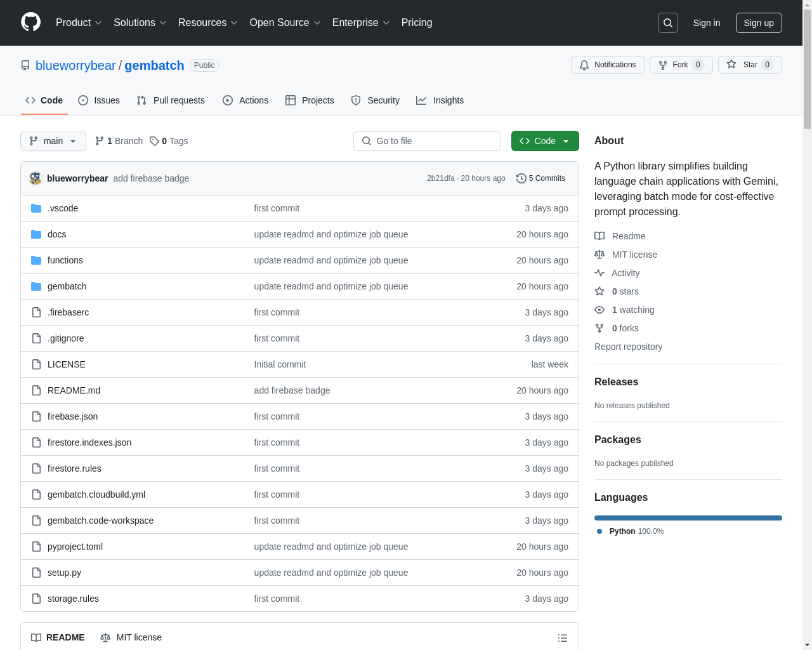Click the page vertical scrollbar
Viewport: 812px width, 650px height.
807,70
